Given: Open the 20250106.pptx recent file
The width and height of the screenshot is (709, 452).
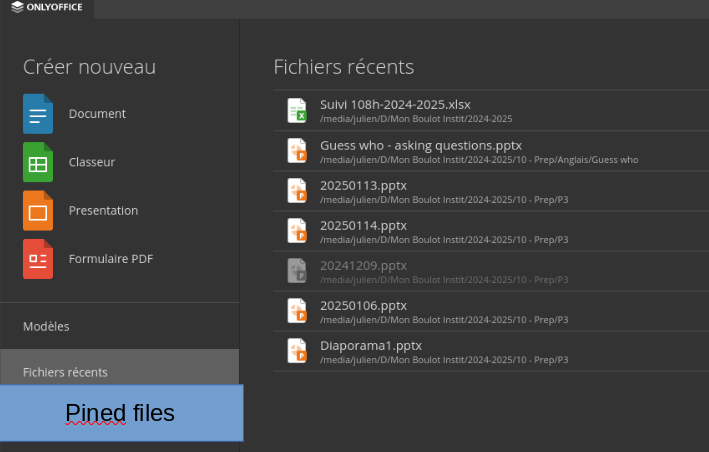Looking at the screenshot, I should pos(491,311).
